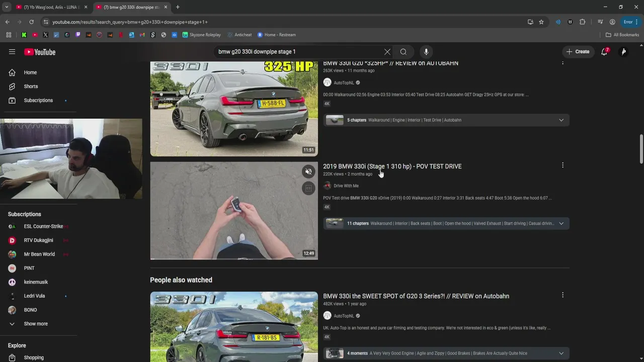Open the BONO subscription
Viewport: 644px width, 362px height.
[30, 310]
